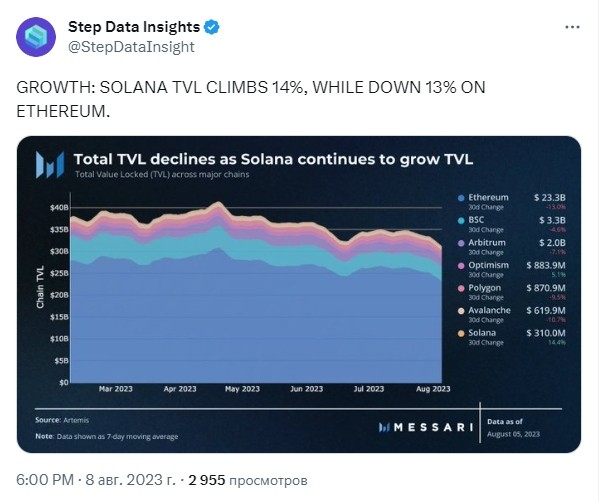This screenshot has width=601, height=501.
Task: Click the Avalanche legend dot
Action: [x=461, y=311]
